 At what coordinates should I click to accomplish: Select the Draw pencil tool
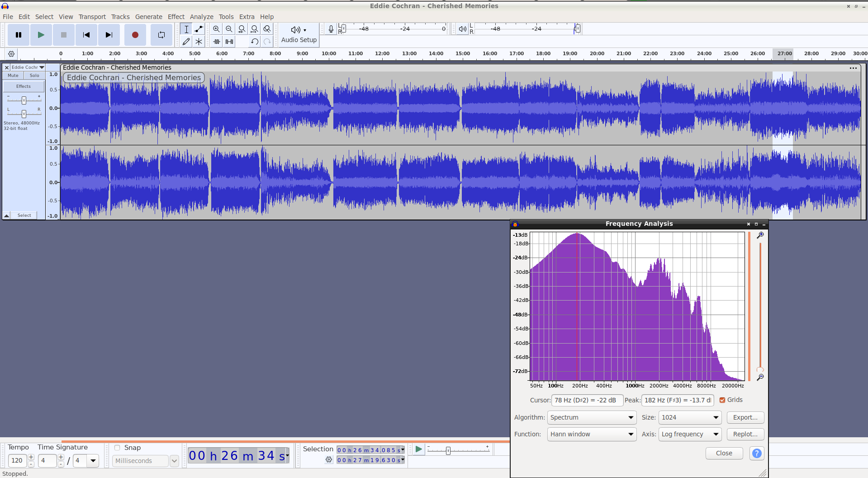coord(186,41)
